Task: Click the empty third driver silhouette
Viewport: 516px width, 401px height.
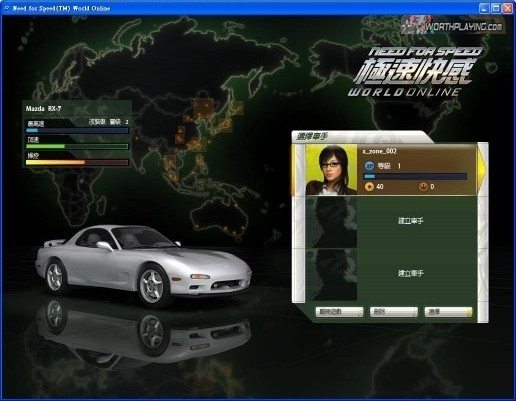Action: [331, 275]
